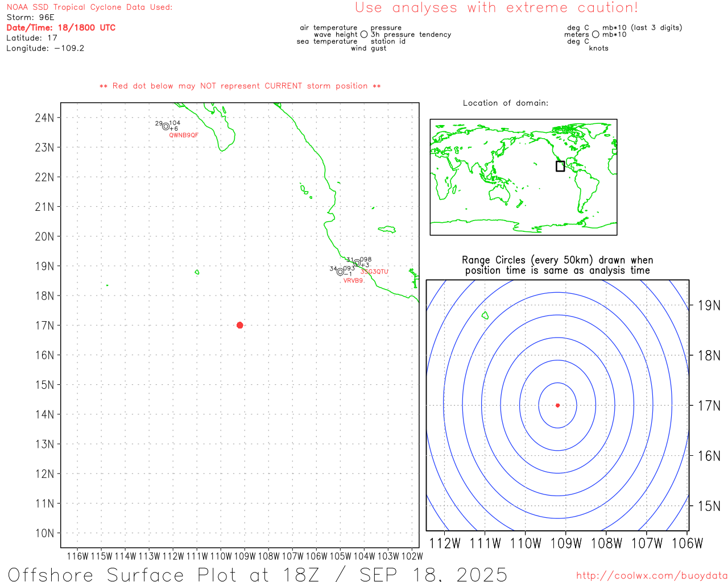Image resolution: width=728 pixels, height=582 pixels.
Task: Click the green island in range circles plot
Action: 485,315
